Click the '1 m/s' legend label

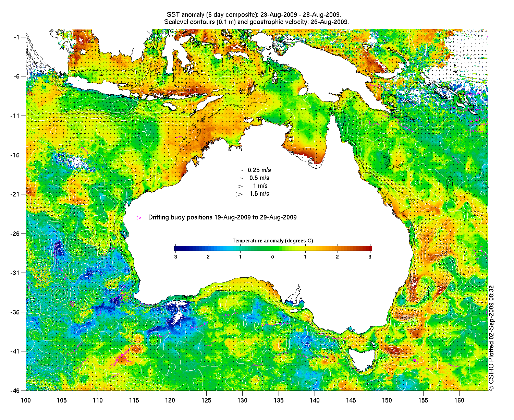[260, 186]
